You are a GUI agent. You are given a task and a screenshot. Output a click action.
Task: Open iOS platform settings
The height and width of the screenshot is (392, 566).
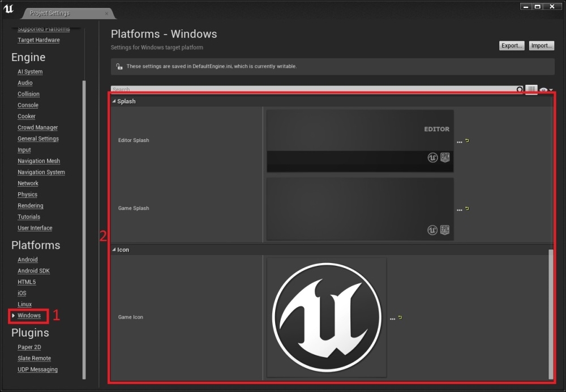pos(22,293)
